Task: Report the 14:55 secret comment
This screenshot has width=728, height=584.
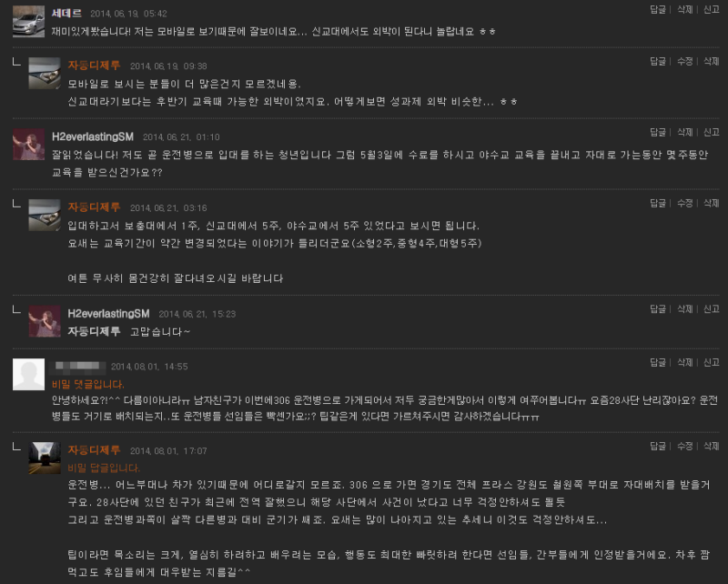Action: (712, 363)
